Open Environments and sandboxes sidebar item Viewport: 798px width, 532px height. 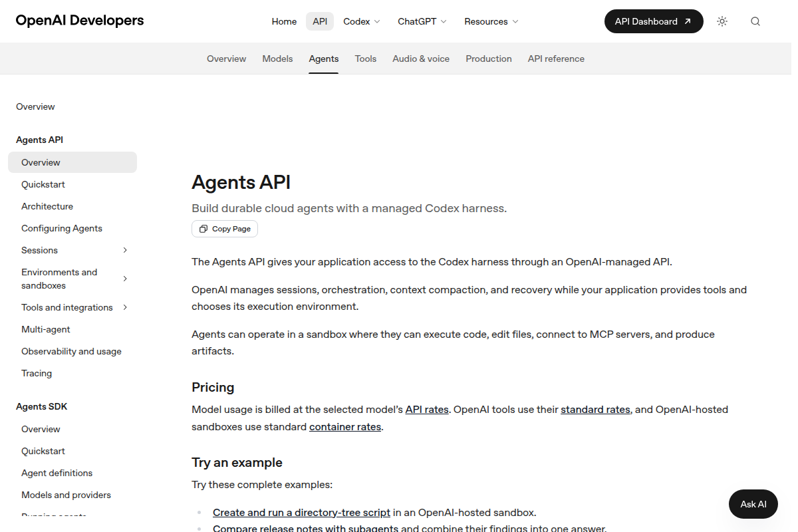pos(59,279)
